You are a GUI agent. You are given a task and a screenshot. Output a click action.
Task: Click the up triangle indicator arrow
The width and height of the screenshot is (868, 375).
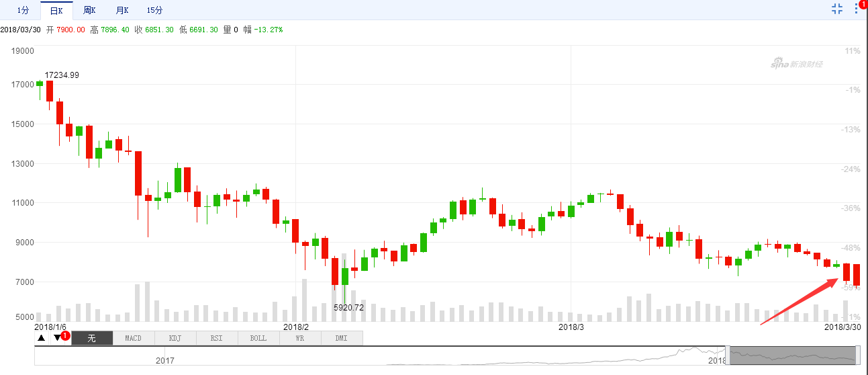click(x=42, y=338)
